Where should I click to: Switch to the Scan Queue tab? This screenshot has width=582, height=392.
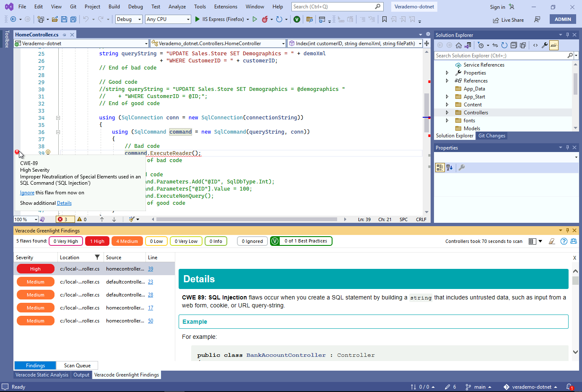(77, 366)
